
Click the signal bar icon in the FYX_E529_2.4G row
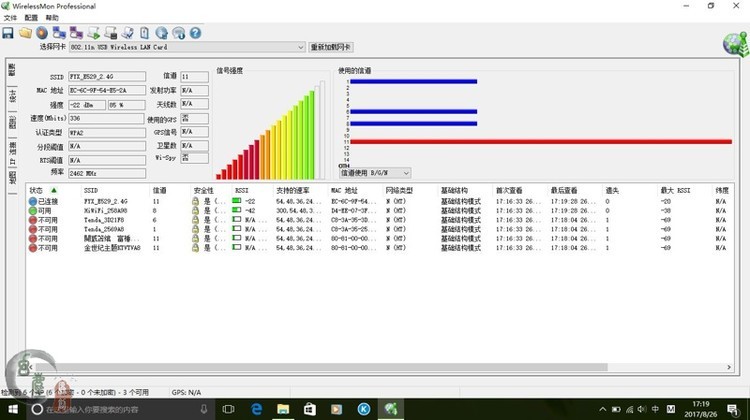pos(236,201)
